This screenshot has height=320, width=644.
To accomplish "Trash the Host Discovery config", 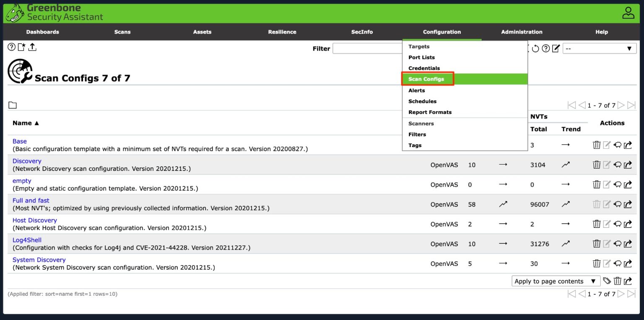I will [x=597, y=224].
